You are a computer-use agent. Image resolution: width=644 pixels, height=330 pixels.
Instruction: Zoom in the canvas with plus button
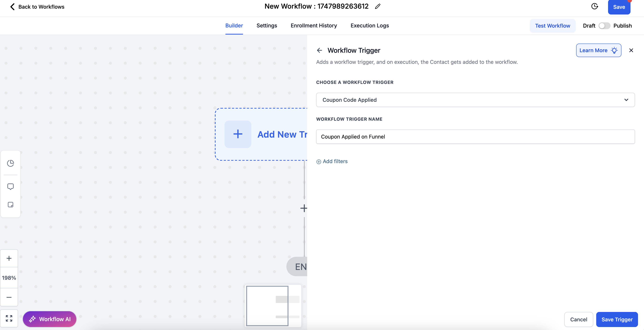click(x=9, y=258)
